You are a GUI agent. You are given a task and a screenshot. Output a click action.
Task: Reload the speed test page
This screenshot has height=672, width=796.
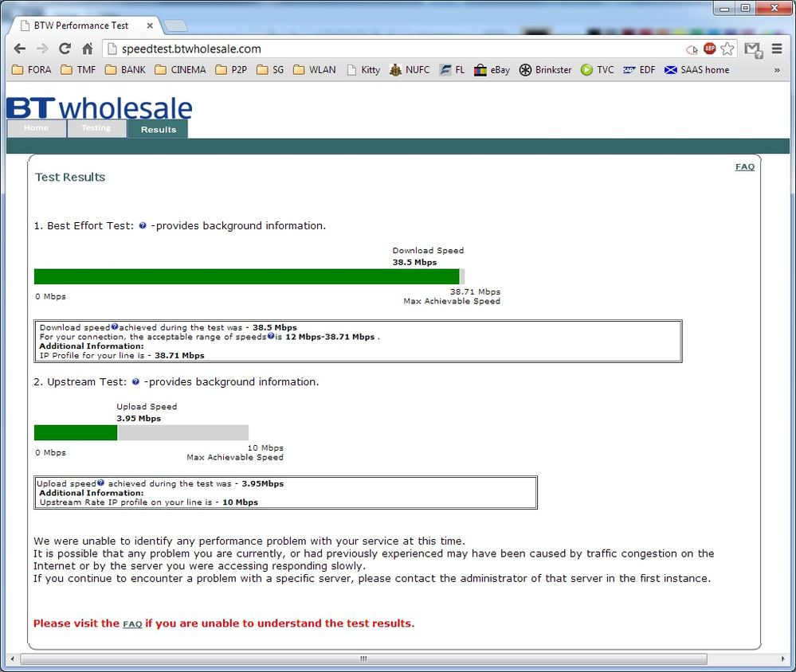pos(65,49)
